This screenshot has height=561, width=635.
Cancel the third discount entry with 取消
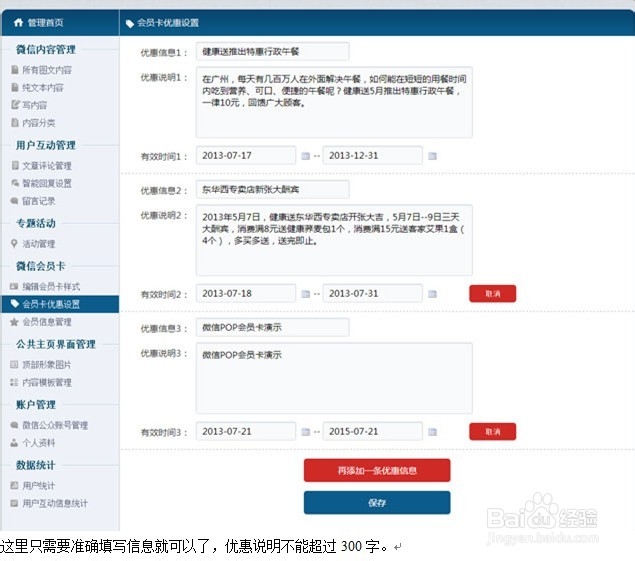pos(492,432)
